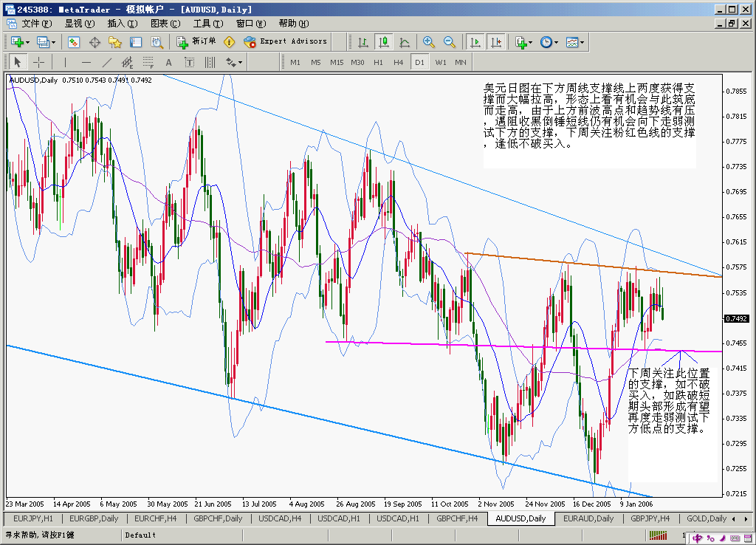The height and width of the screenshot is (545, 756).
Task: Toggle chart auto scroll
Action: (x=475, y=42)
